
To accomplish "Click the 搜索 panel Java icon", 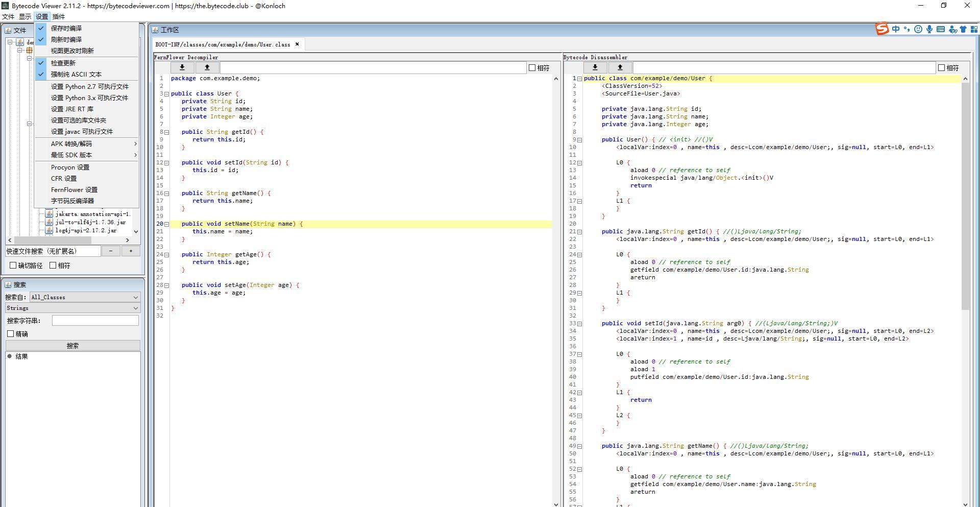I will point(8,285).
